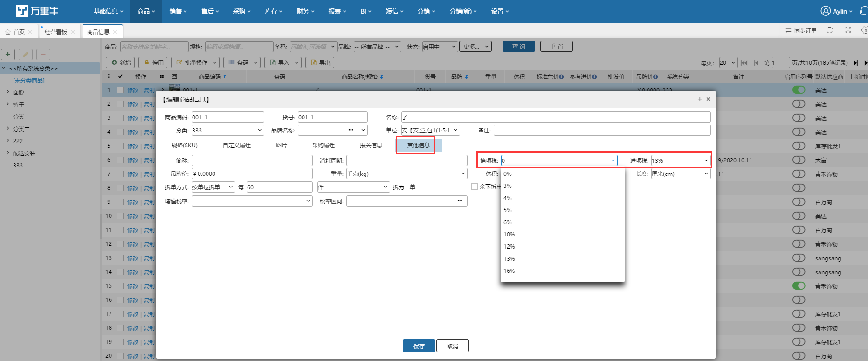Select the 裤子 category in sidebar tree
The width and height of the screenshot is (868, 361).
pyautogui.click(x=19, y=104)
